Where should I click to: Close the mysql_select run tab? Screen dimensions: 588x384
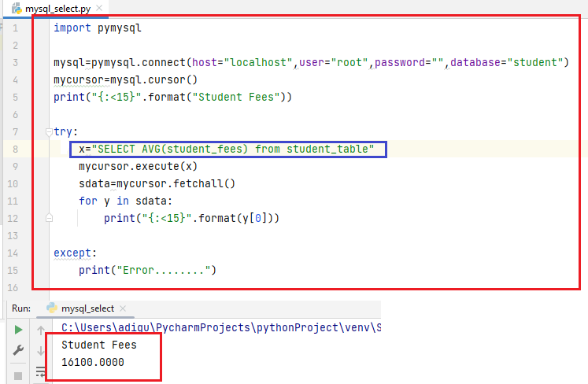point(124,308)
